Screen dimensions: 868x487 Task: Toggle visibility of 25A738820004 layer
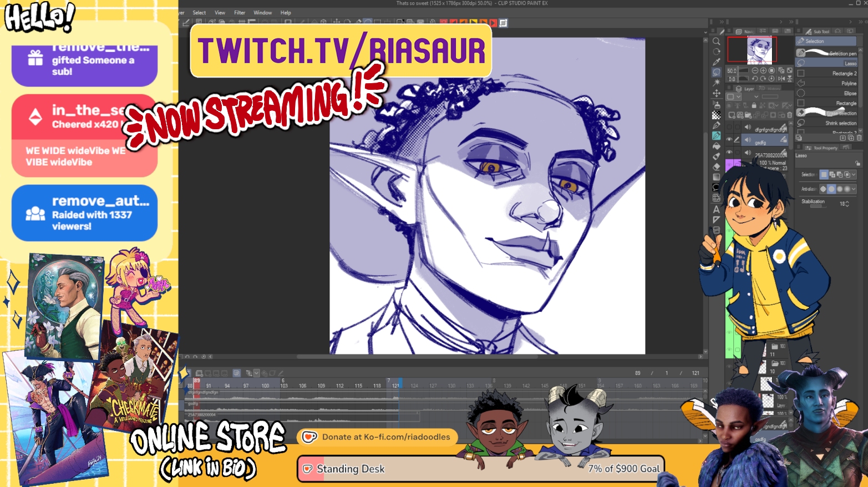coord(729,153)
